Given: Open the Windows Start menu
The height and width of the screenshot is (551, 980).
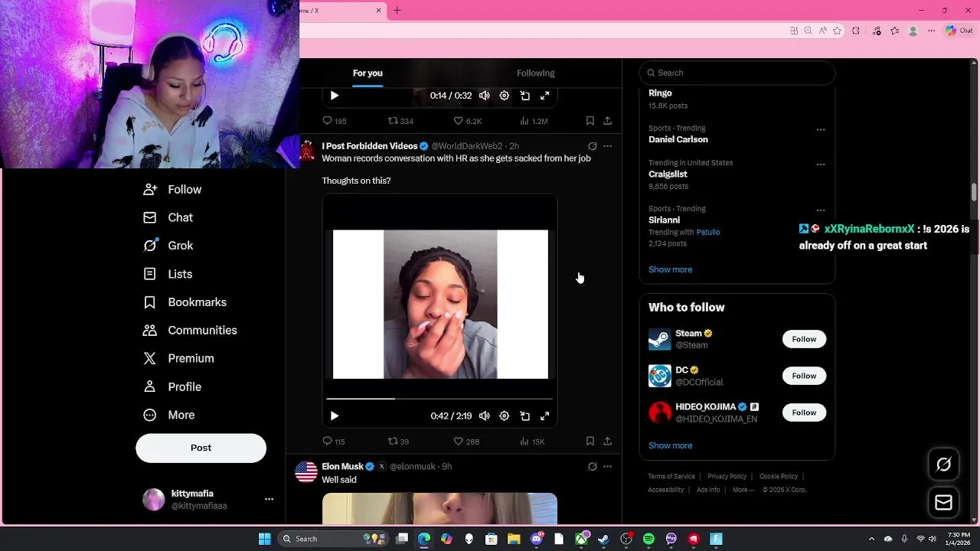Looking at the screenshot, I should (x=264, y=539).
